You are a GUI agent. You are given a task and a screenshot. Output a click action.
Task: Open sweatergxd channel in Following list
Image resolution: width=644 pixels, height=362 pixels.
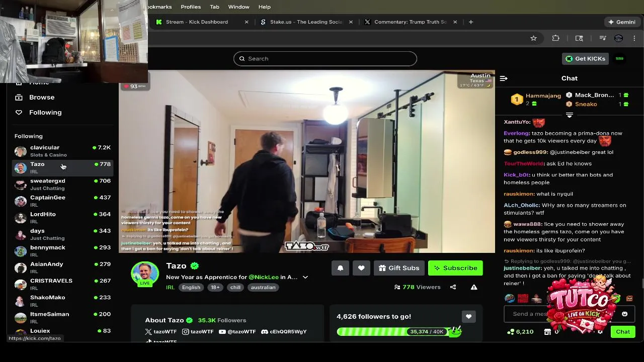click(x=62, y=184)
